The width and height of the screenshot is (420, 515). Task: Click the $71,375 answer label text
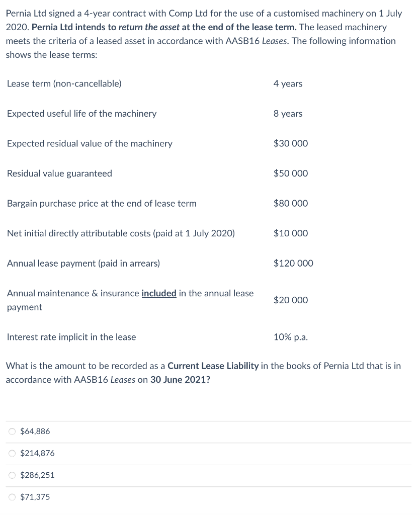pyautogui.click(x=35, y=497)
